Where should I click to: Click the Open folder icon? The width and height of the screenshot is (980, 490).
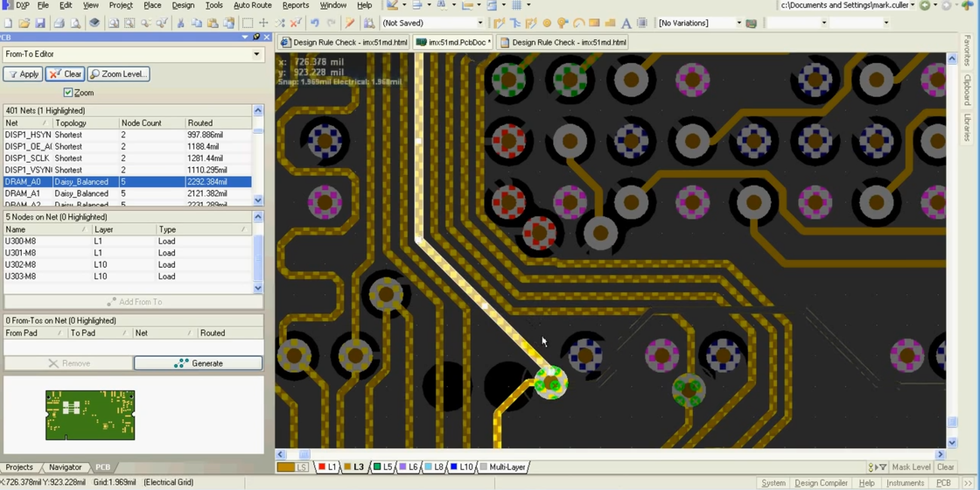(x=24, y=23)
